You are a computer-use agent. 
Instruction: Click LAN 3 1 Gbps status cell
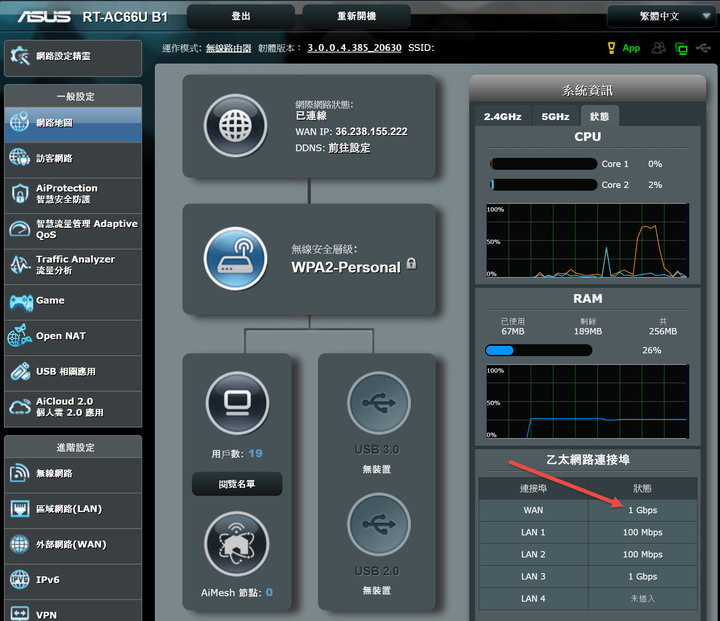click(x=642, y=576)
